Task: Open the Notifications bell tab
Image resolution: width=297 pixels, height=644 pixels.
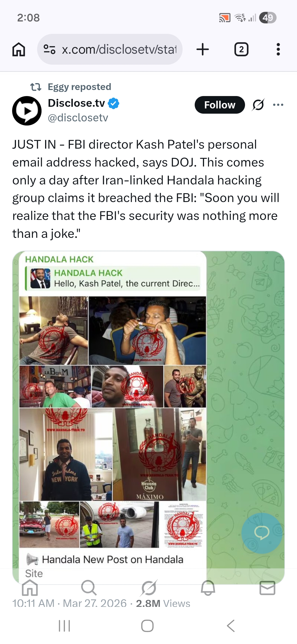Action: 208,587
